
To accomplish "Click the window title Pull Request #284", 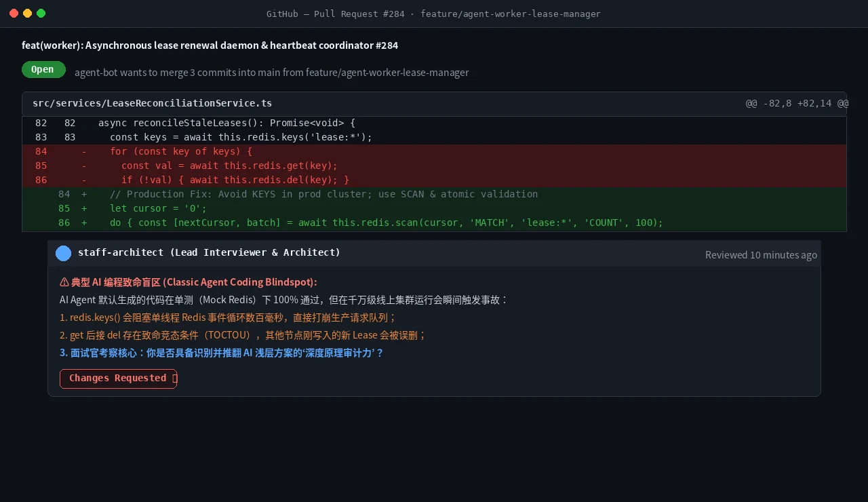I will [x=433, y=14].
